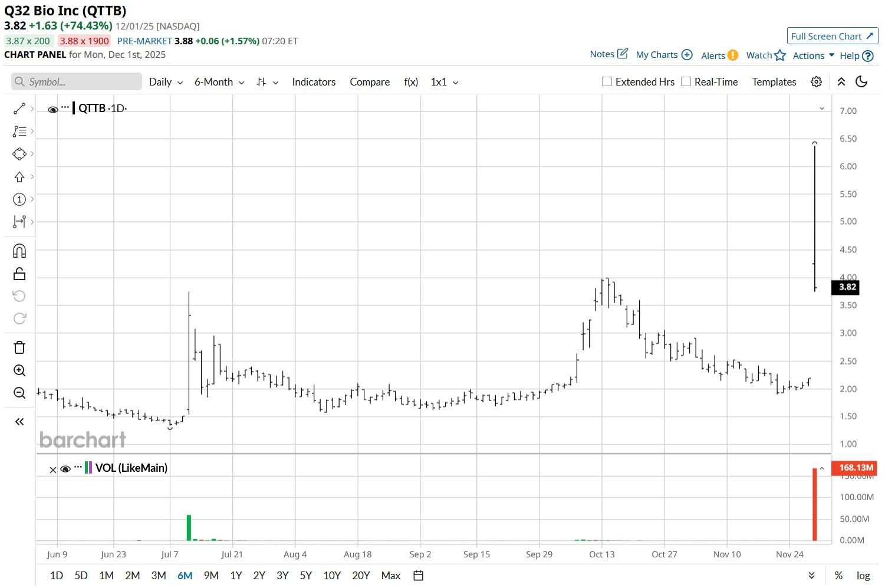This screenshot has width=885, height=588.
Task: Click the 168.13M volume value label
Action: point(856,468)
